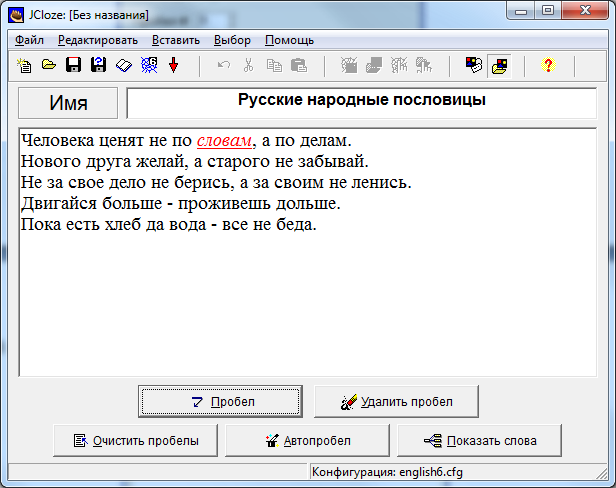The image size is (616, 488).
Task: Add reading text using the book icon
Action: [123, 65]
